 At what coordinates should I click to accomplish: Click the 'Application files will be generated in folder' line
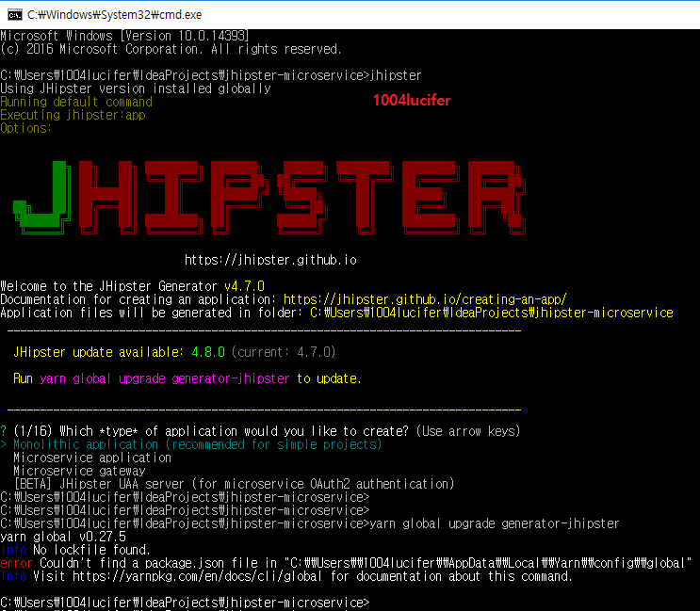pos(336,313)
